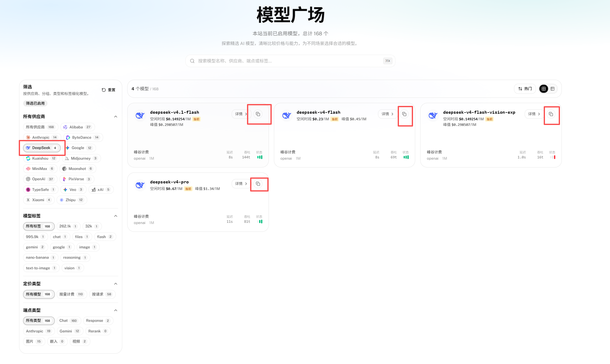Copy the deepseek-v4.1-flash model name

tap(258, 114)
